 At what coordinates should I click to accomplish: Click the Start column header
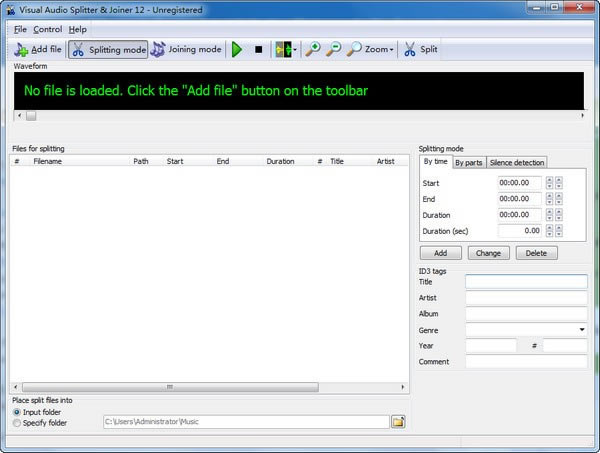click(175, 161)
